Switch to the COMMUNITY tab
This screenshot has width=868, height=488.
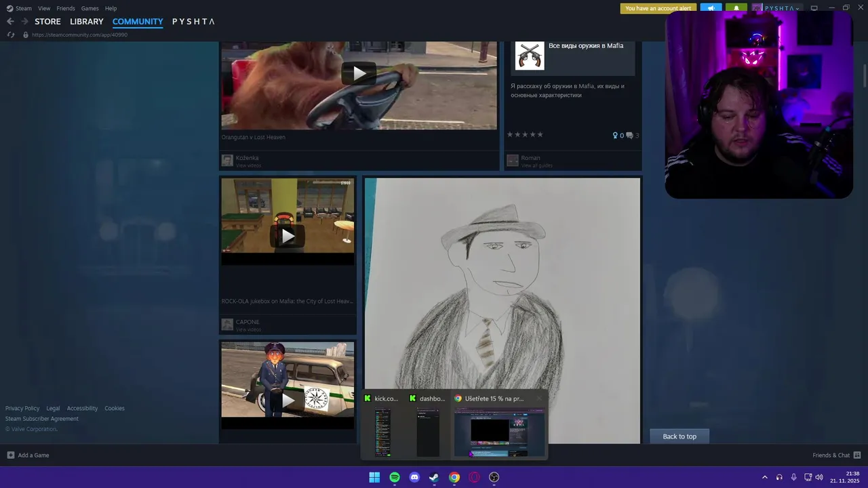pyautogui.click(x=138, y=22)
